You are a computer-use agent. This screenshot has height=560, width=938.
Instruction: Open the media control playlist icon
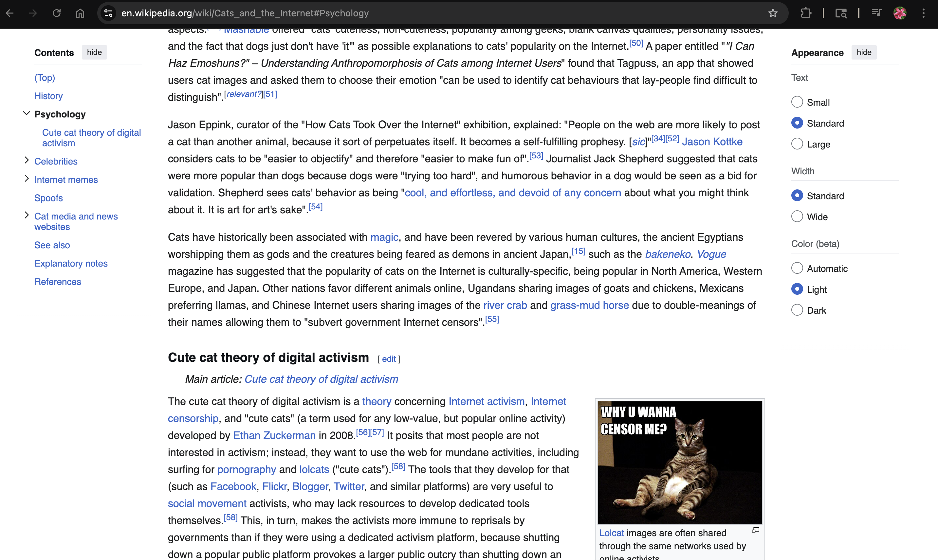click(876, 13)
